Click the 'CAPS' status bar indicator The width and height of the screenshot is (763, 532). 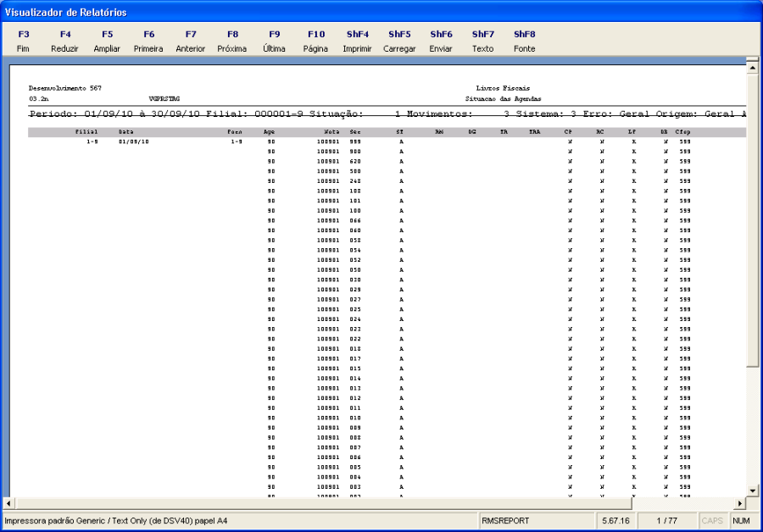pyautogui.click(x=712, y=521)
